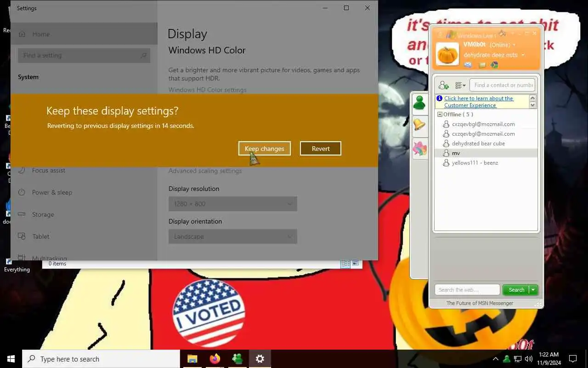Open the arrow dropdown beside Search button
Screen dimensions: 588x368
533,290
